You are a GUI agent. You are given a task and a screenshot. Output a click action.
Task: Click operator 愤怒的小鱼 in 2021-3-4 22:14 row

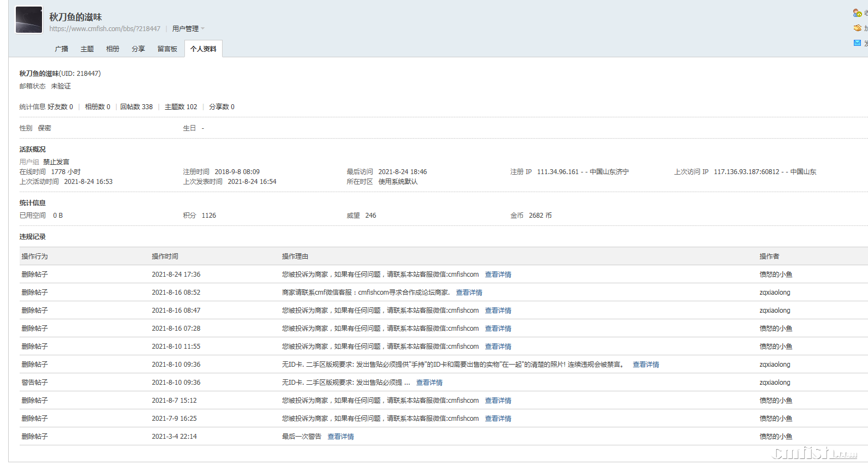(x=776, y=437)
